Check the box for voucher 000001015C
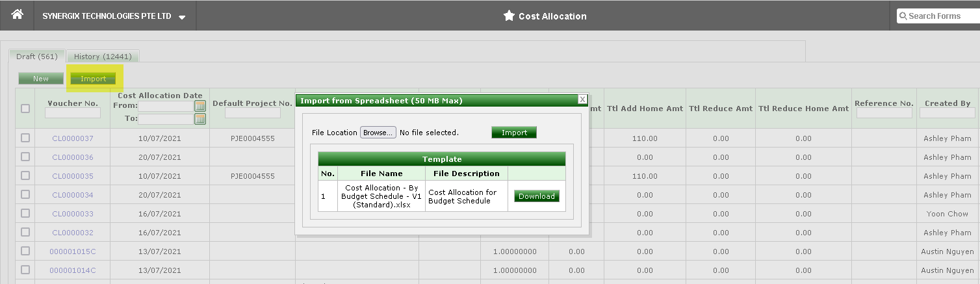This screenshot has height=284, width=980. (25, 251)
